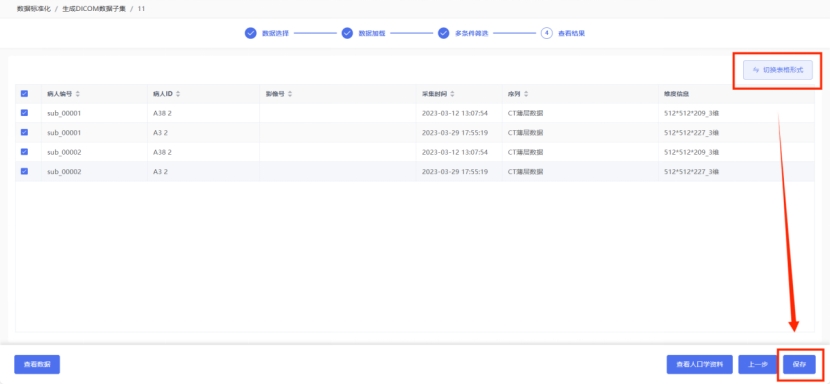Screen dimensions: 830x385
Task: Uncheck the row sub_00001 with ID A38 2
Action: tap(24, 113)
